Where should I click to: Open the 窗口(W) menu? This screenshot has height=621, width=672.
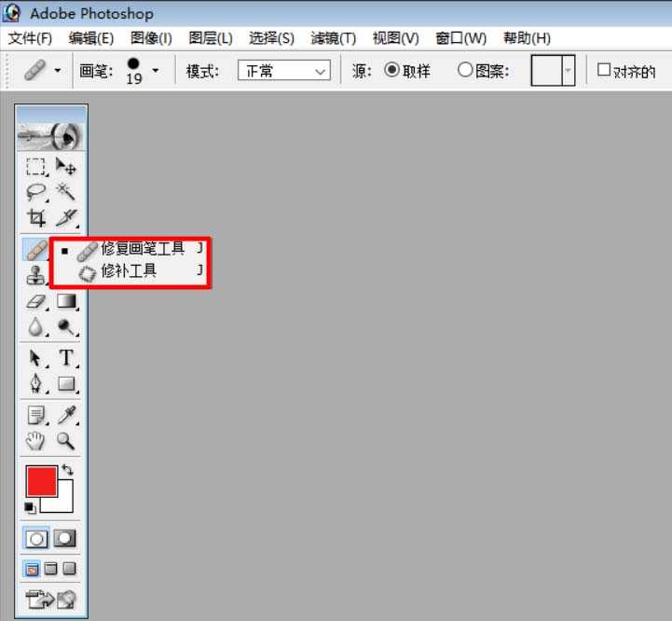[x=460, y=38]
